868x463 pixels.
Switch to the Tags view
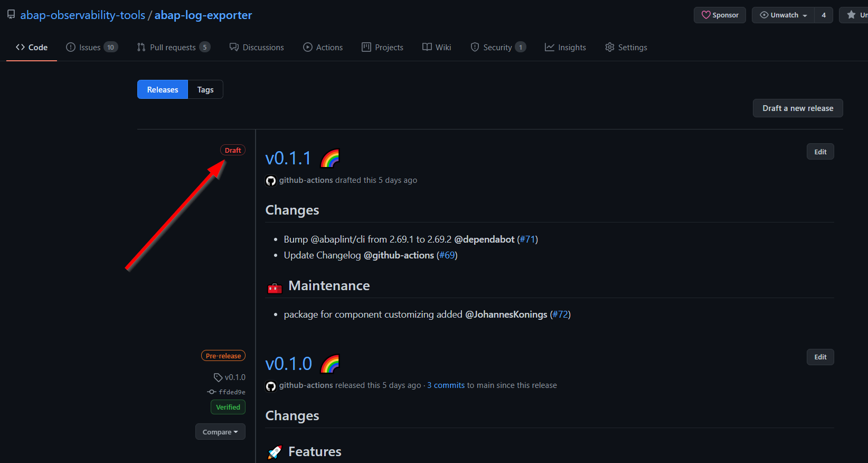tap(205, 90)
